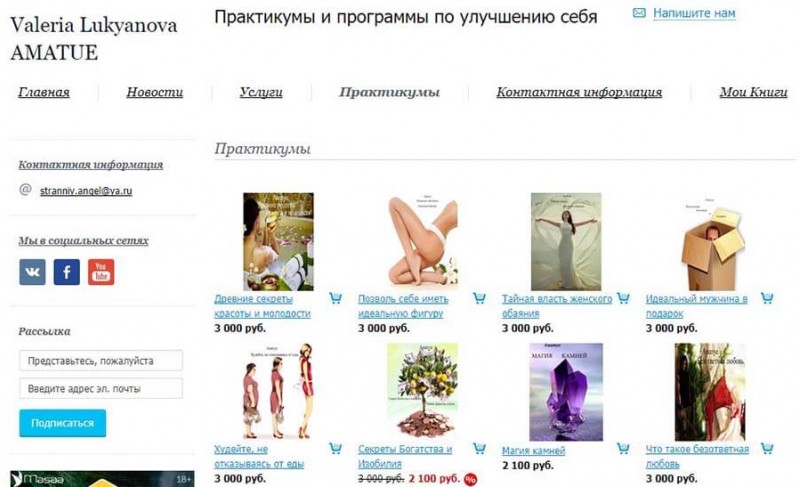
Task: Add 'Тайная власть женского обаяния' to cart
Action: click(623, 298)
